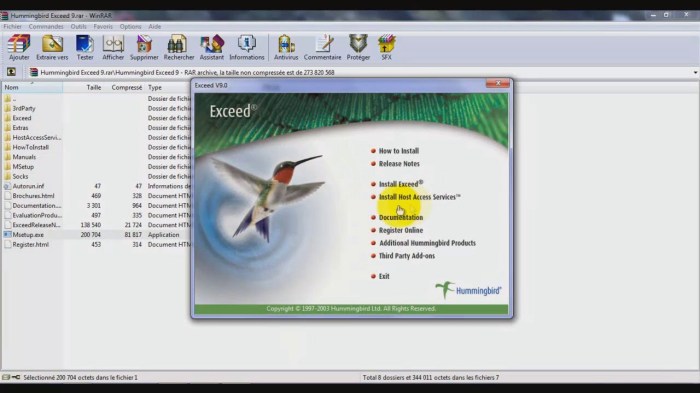Select the ExceedReleaseN... file

click(x=36, y=225)
